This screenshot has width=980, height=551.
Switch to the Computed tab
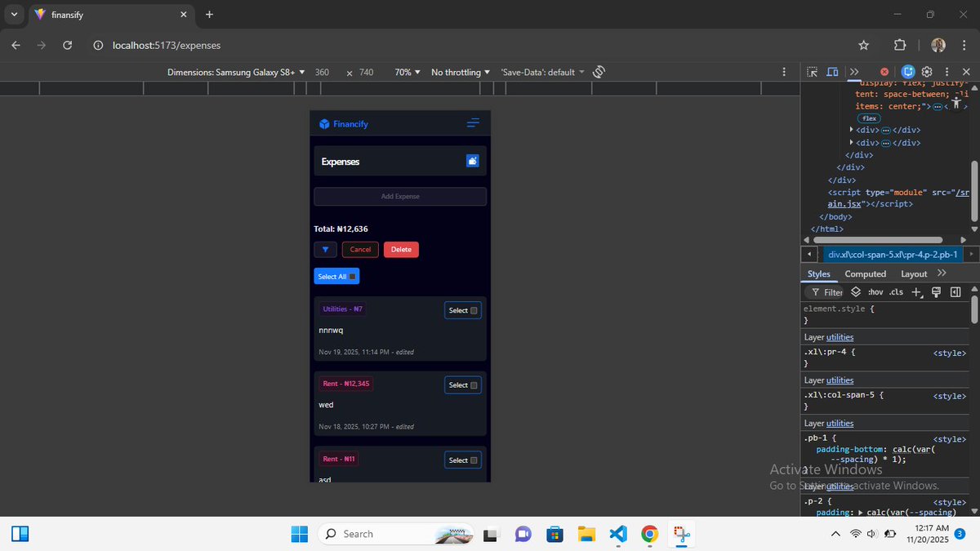click(866, 274)
